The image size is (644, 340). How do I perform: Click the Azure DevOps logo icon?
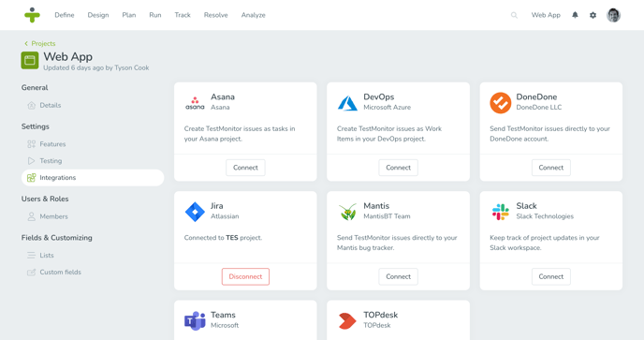point(347,103)
